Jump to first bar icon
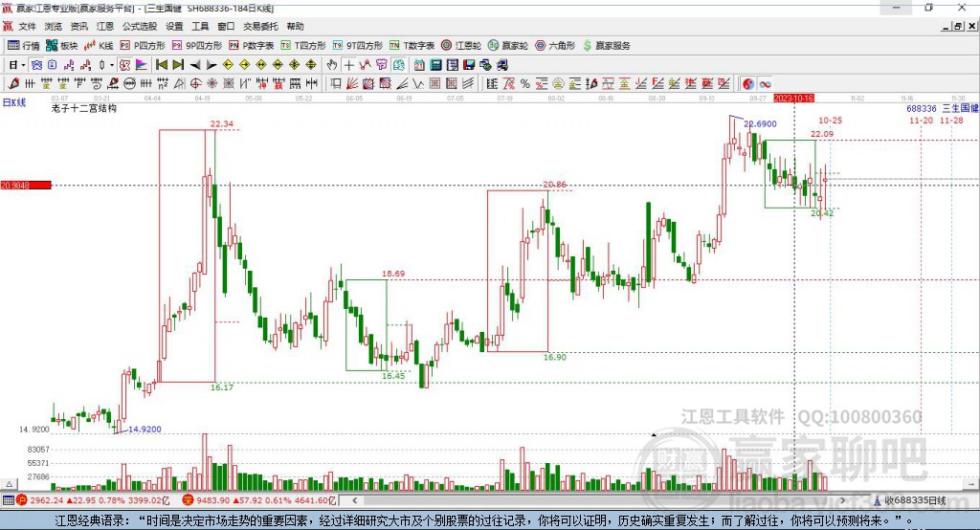The height and width of the screenshot is (530, 980). tap(161, 65)
